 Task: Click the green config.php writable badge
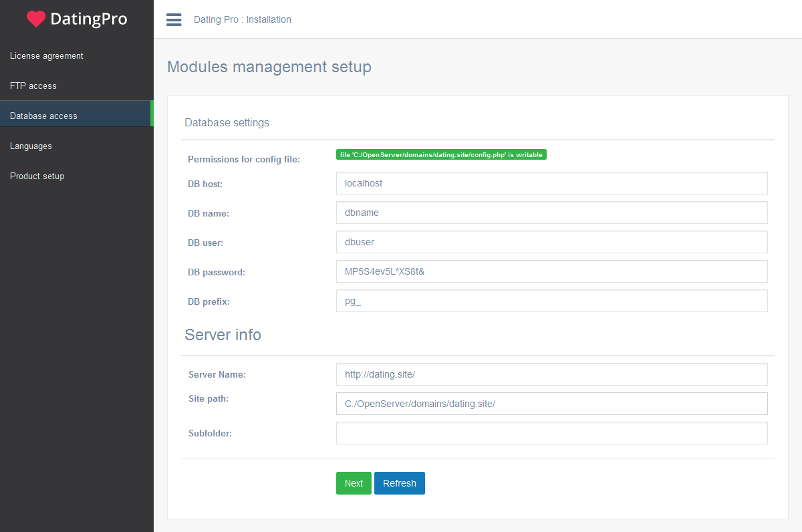(441, 154)
